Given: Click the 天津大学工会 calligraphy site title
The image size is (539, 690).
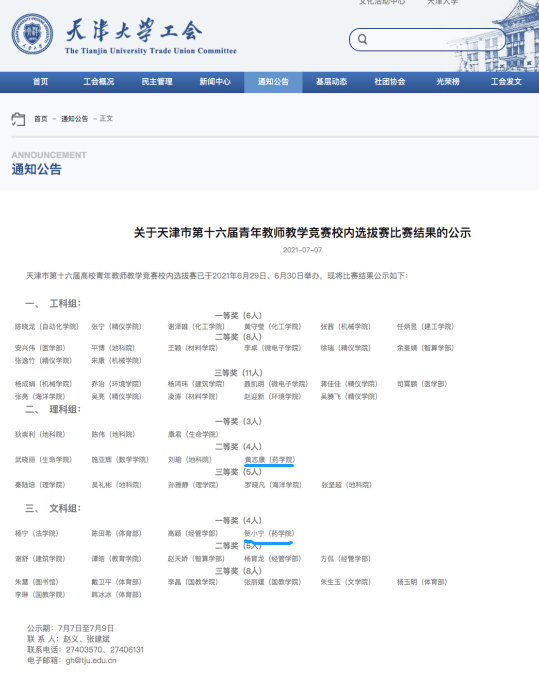Looking at the screenshot, I should pos(134,30).
